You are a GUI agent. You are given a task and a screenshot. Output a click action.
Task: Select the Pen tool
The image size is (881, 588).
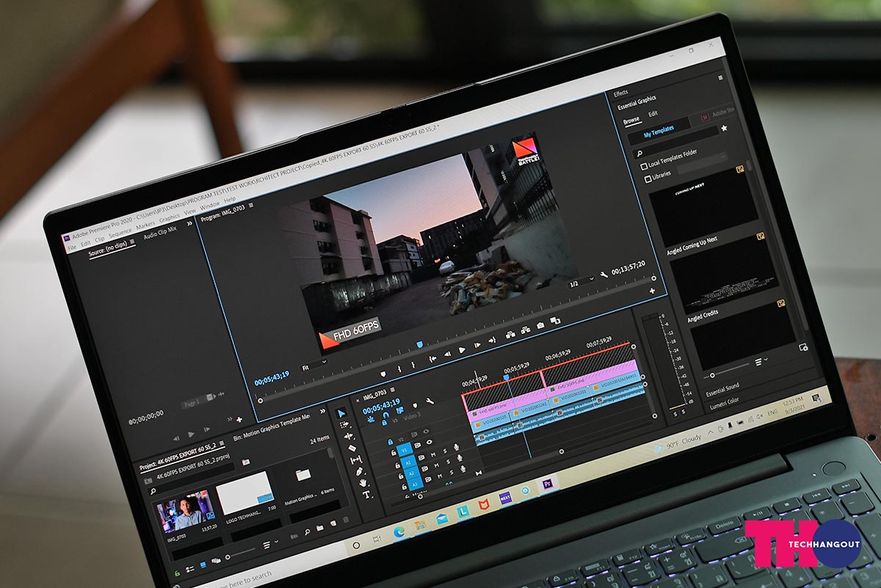[359, 471]
